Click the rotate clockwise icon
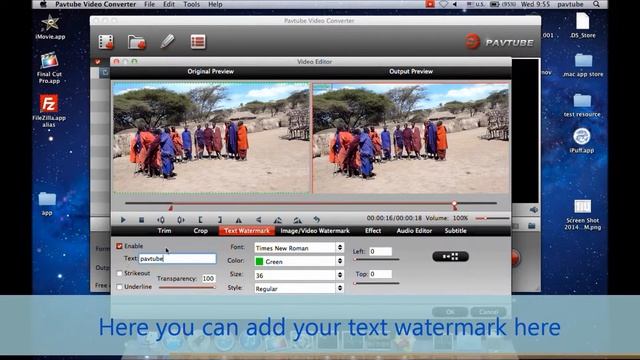This screenshot has height=360, width=640. point(298,220)
